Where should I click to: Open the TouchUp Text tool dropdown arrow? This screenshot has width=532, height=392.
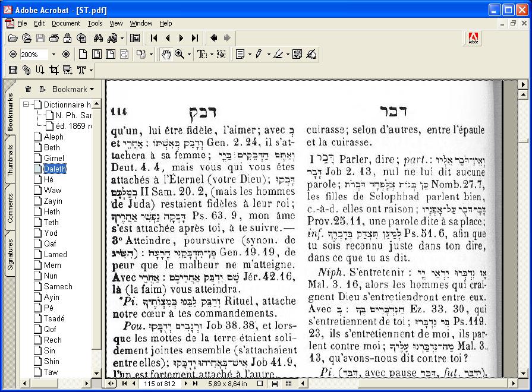92,70
